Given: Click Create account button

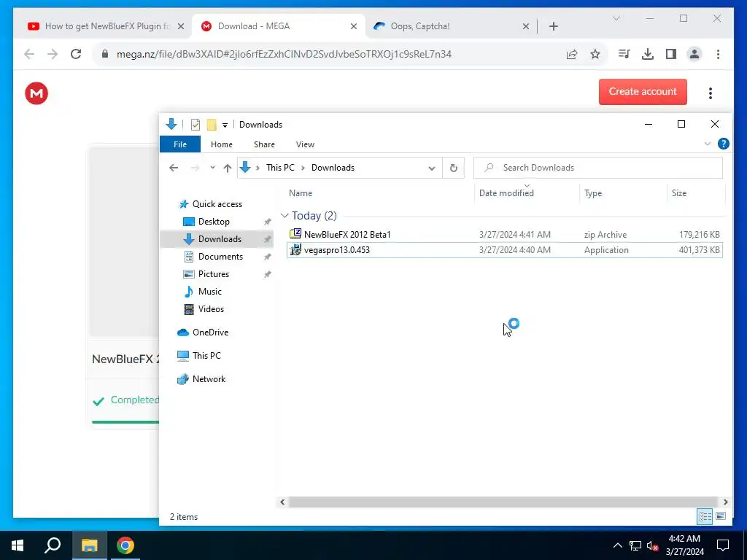Looking at the screenshot, I should [643, 91].
